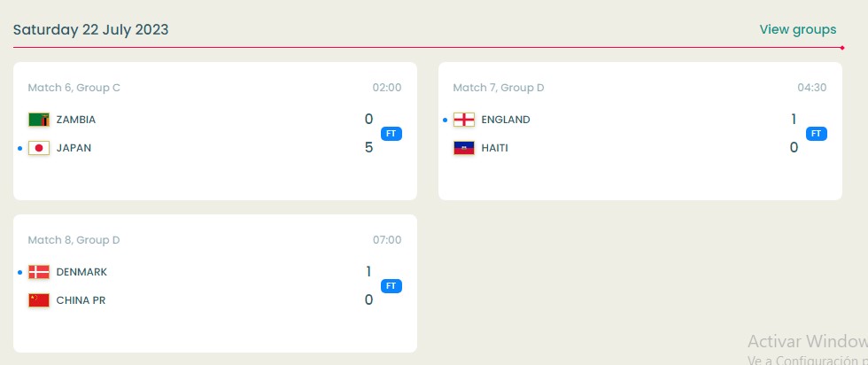Click the 04:30 kickoff time

click(811, 88)
